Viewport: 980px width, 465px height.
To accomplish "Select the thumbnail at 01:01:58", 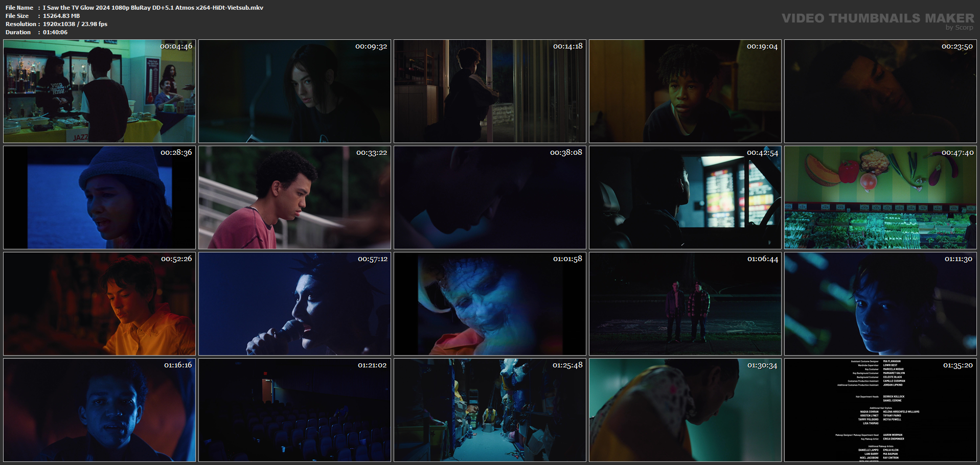I will pos(490,304).
